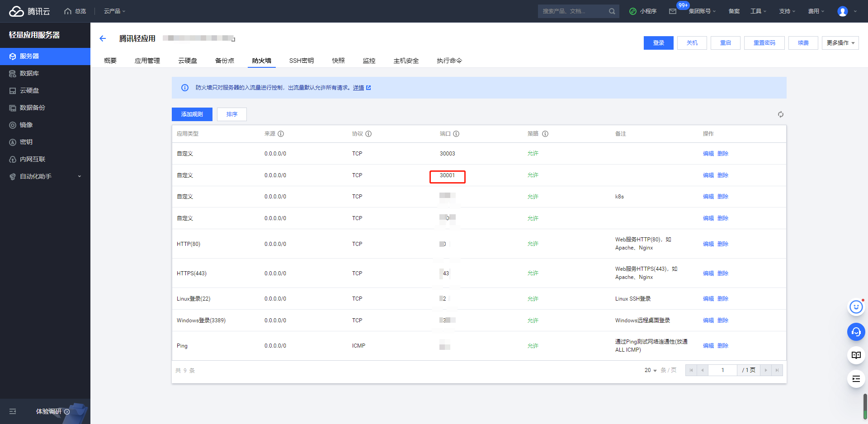Click the Tencent Cloud logo
This screenshot has height=424, width=868.
29,11
